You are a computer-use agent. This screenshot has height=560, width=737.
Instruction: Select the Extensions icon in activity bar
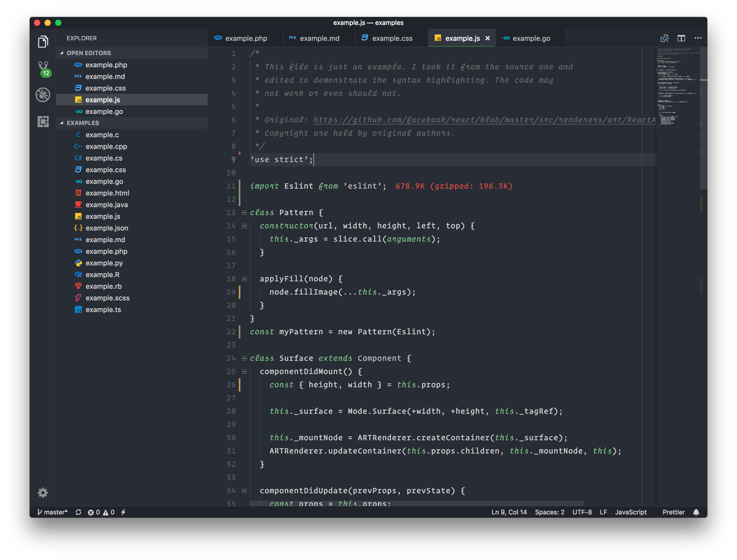[x=43, y=122]
